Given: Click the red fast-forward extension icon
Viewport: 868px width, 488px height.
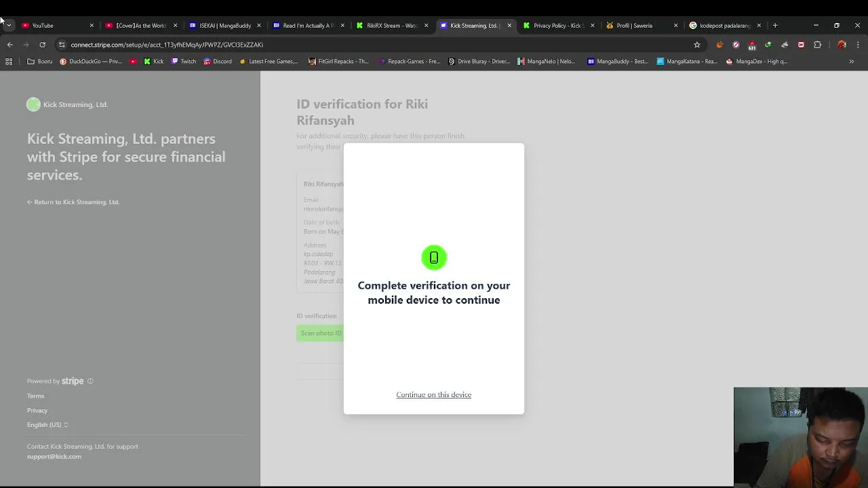Looking at the screenshot, I should tap(801, 45).
